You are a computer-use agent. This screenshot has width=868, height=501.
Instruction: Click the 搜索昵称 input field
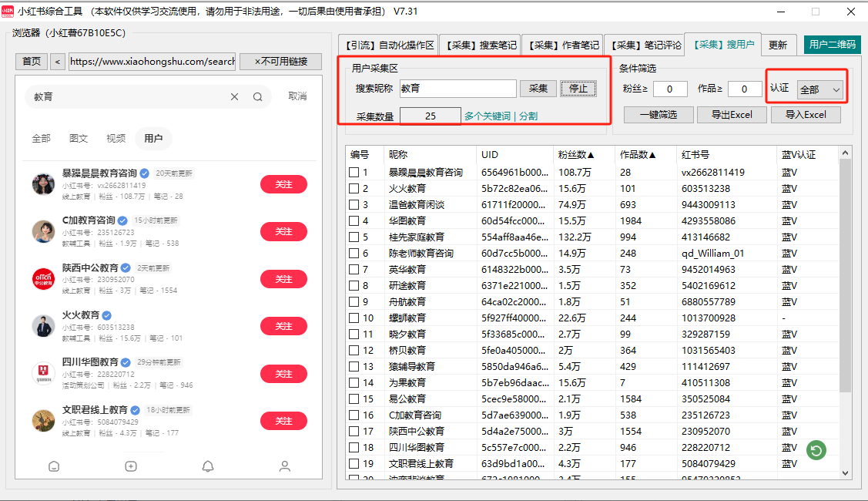457,89
